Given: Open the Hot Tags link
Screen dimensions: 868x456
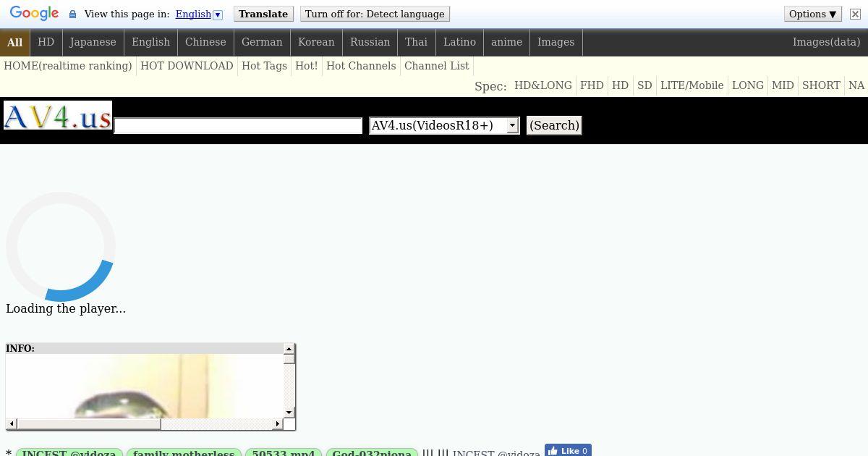Looking at the screenshot, I should (264, 66).
